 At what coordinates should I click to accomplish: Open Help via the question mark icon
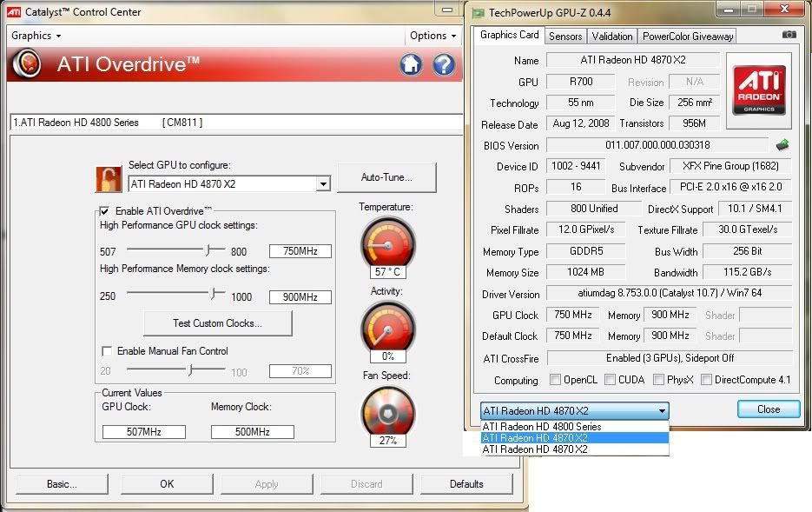click(x=444, y=64)
